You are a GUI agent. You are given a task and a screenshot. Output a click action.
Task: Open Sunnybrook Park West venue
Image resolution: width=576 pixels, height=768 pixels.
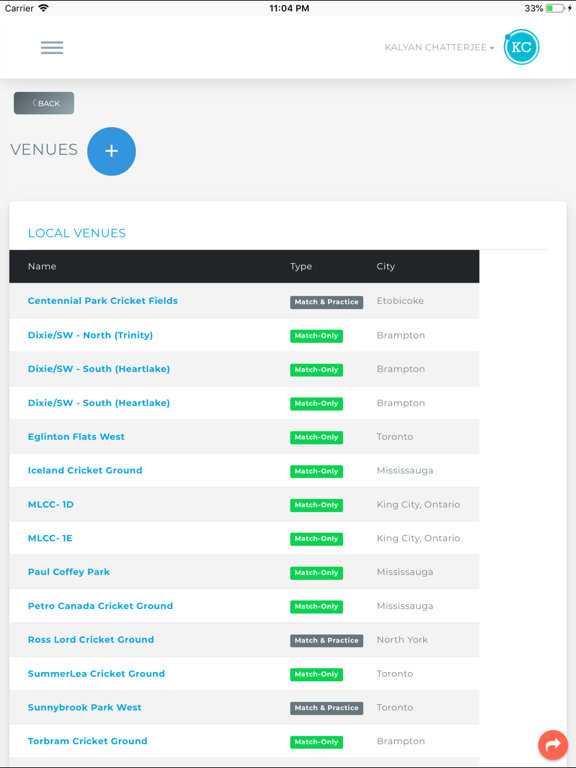click(x=85, y=707)
